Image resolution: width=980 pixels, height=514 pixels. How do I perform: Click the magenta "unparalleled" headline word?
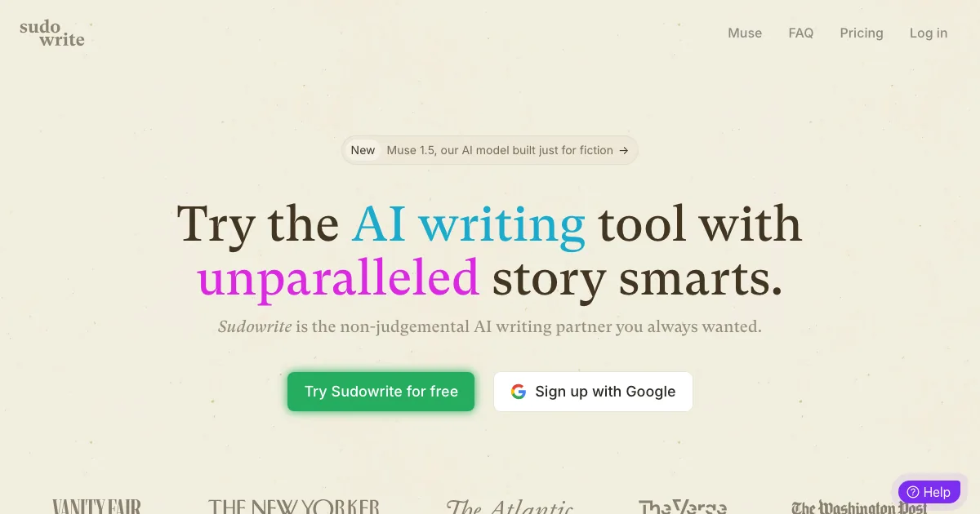pyautogui.click(x=337, y=277)
